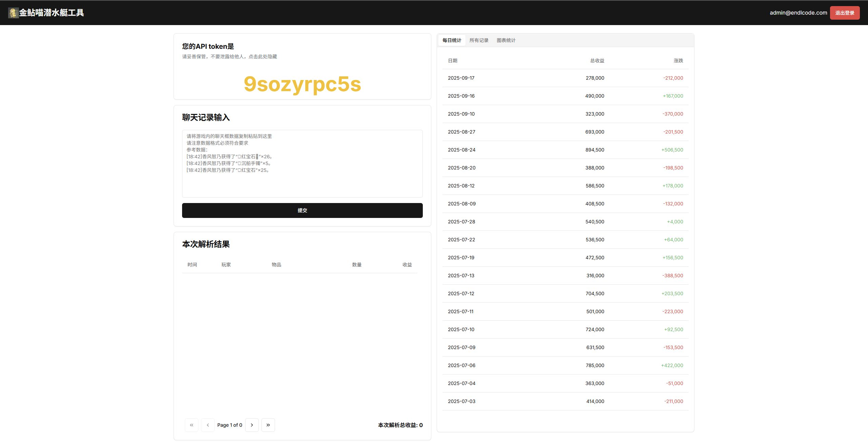This screenshot has width=868, height=443.
Task: Select the 每日统计 tab
Action: [x=452, y=40]
